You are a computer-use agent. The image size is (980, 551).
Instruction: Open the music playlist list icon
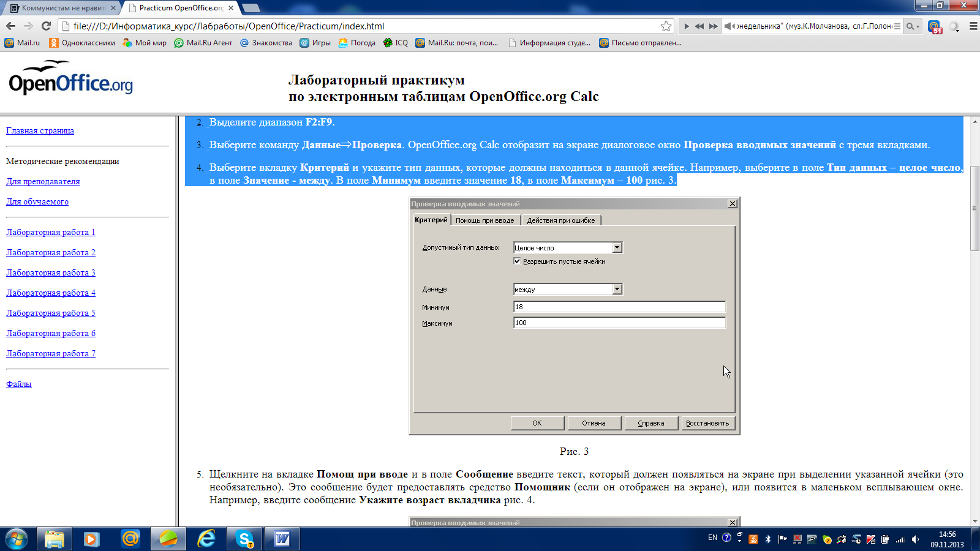pos(897,26)
